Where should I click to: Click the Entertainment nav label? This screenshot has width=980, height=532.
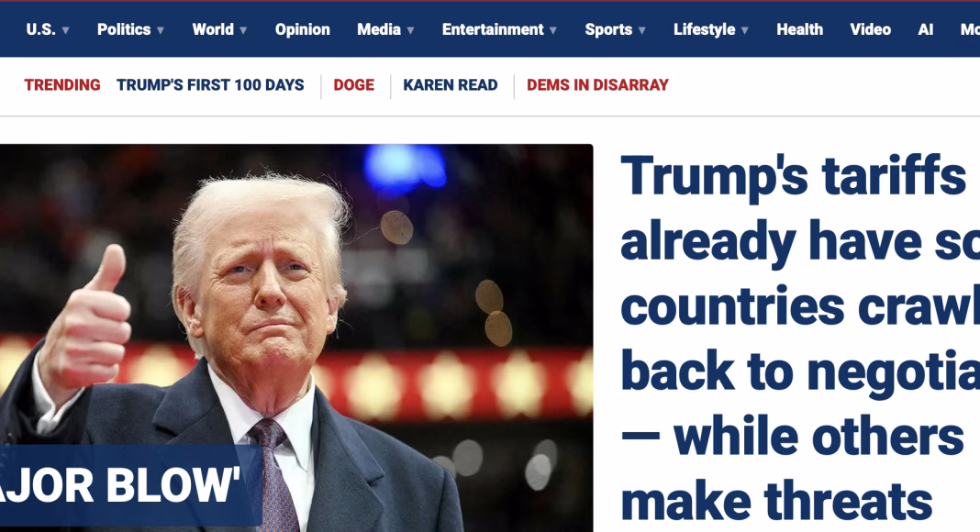click(493, 29)
